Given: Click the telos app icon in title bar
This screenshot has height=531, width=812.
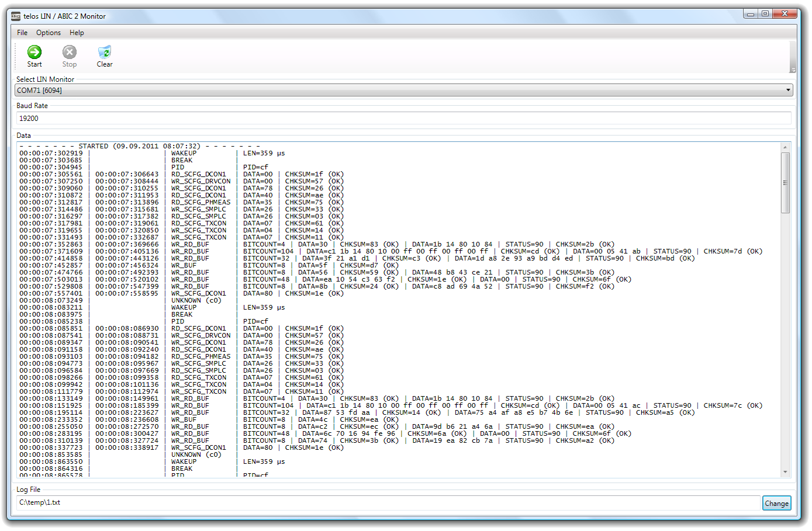Looking at the screenshot, I should pos(16,16).
